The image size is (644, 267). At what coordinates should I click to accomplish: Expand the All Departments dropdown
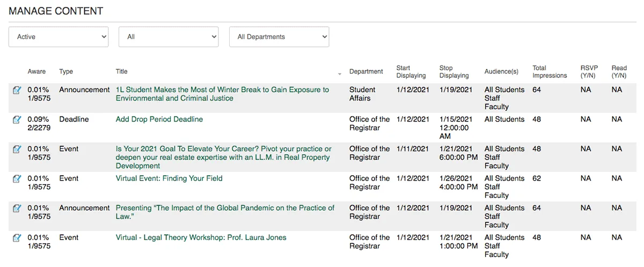[x=279, y=37]
